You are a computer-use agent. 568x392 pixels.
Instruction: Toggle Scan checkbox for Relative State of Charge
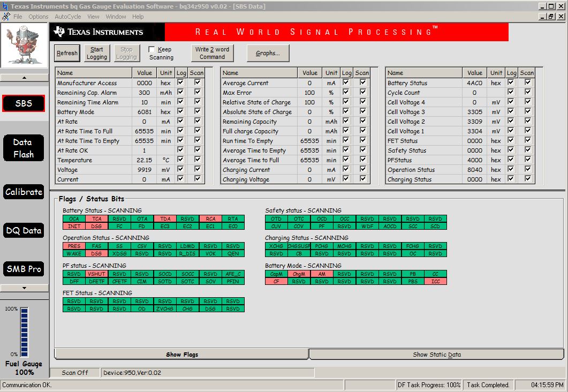363,102
